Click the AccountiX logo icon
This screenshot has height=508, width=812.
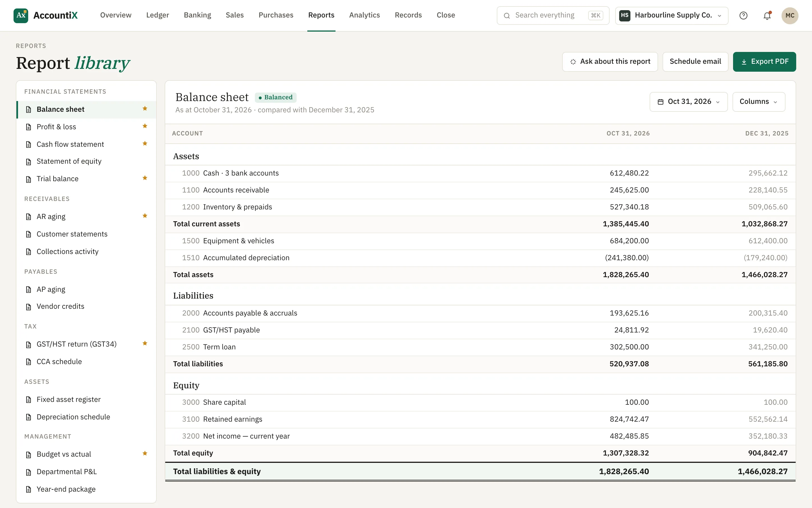21,16
